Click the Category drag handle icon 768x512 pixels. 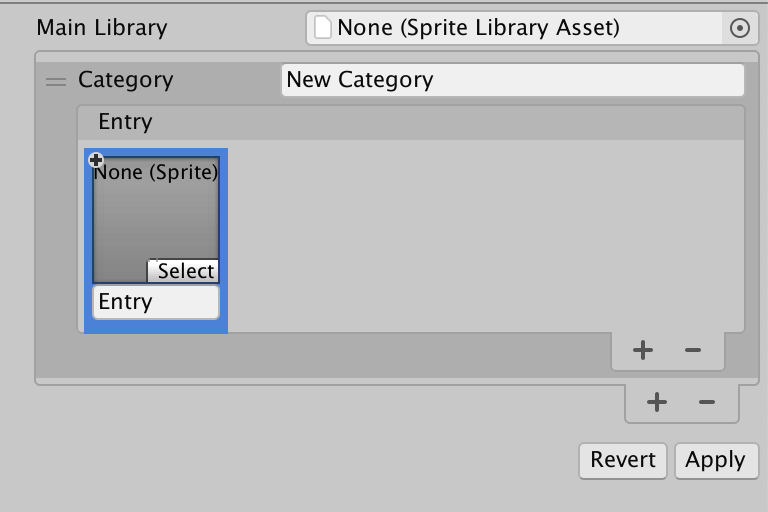(x=56, y=81)
